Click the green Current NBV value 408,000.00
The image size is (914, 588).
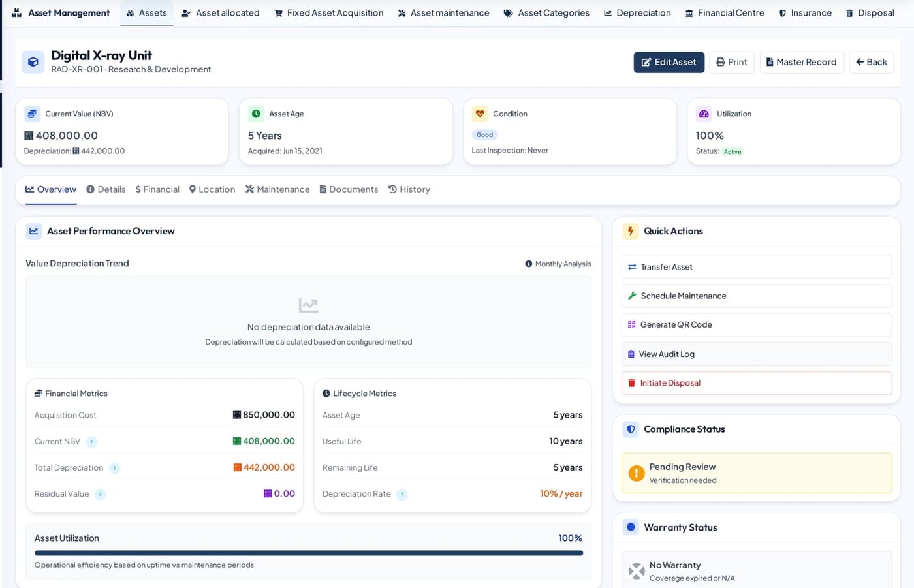click(264, 441)
